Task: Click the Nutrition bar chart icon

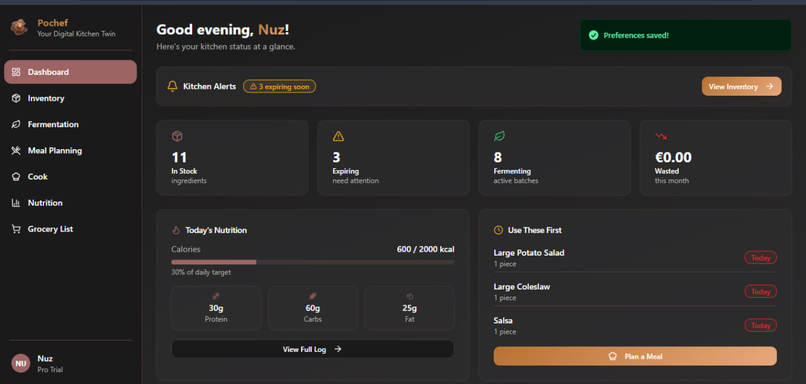Action: 16,203
